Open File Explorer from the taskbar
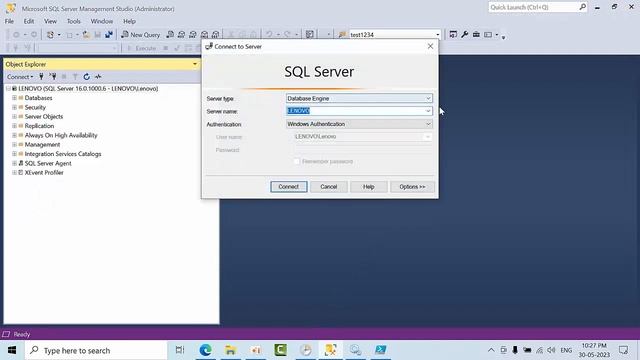640x360 pixels. [231, 350]
